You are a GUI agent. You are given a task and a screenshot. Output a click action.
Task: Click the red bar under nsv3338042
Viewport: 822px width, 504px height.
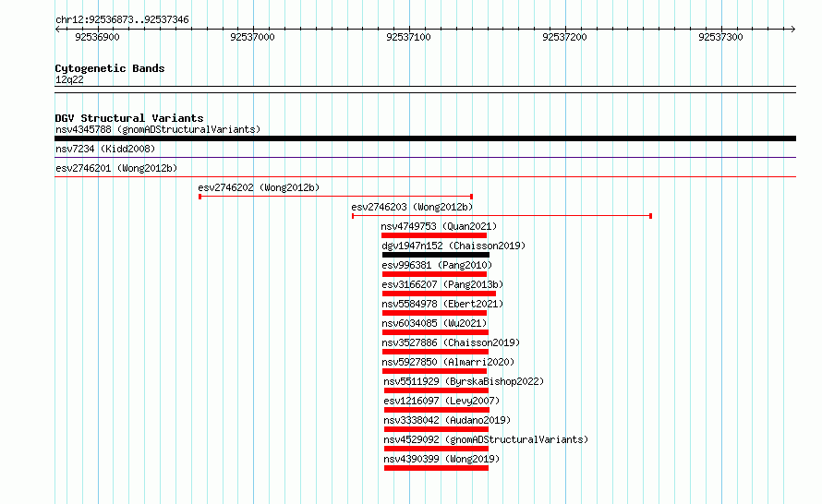[436, 429]
